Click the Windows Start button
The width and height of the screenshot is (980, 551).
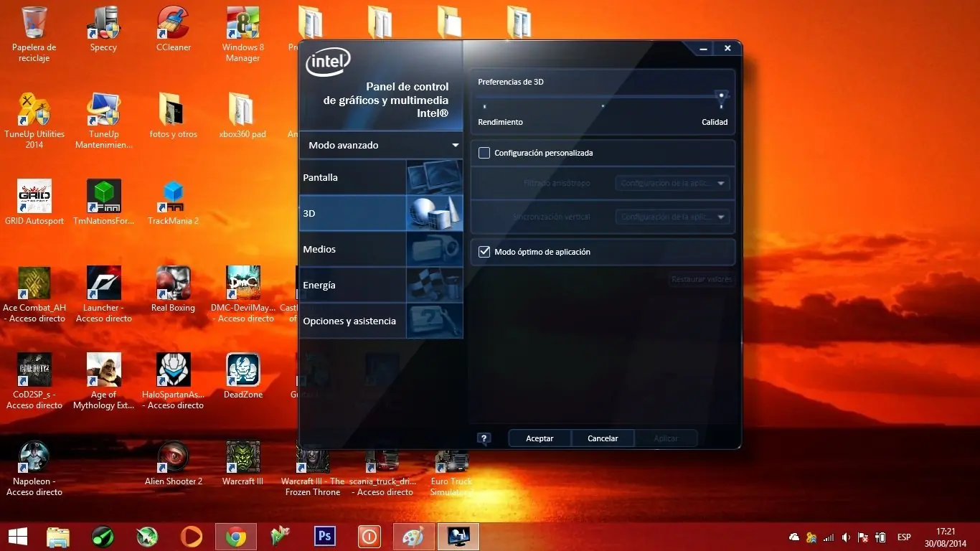pyautogui.click(x=17, y=537)
